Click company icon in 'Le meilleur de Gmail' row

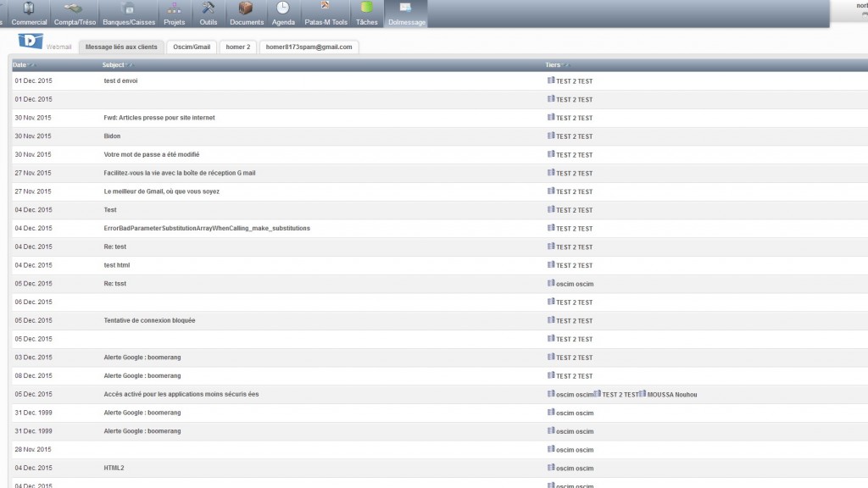(x=551, y=191)
